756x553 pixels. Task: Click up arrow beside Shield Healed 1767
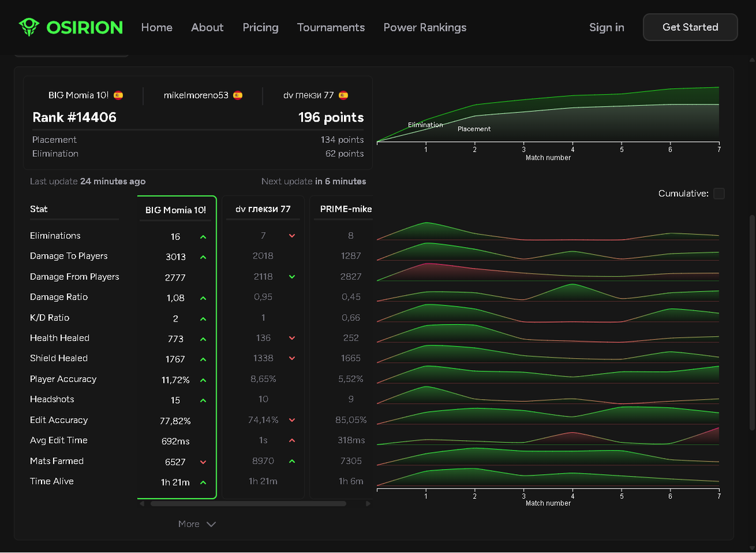pos(203,359)
